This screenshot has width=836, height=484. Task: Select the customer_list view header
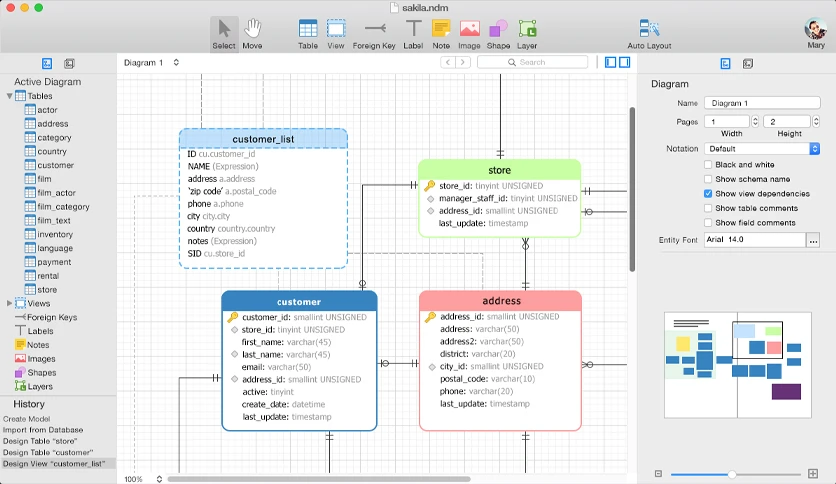(263, 139)
